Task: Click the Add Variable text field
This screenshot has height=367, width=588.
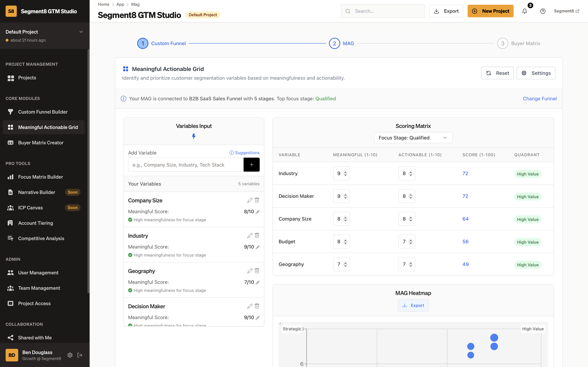Action: (186, 165)
